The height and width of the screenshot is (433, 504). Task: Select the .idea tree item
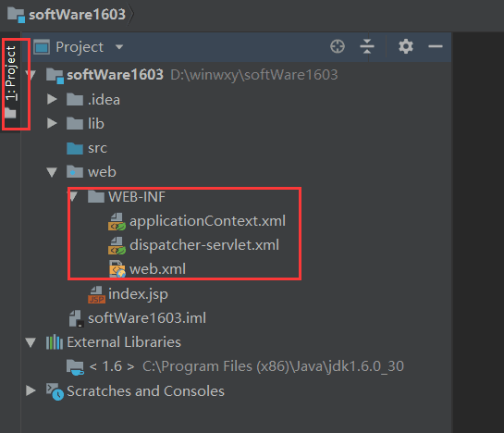[x=104, y=100]
